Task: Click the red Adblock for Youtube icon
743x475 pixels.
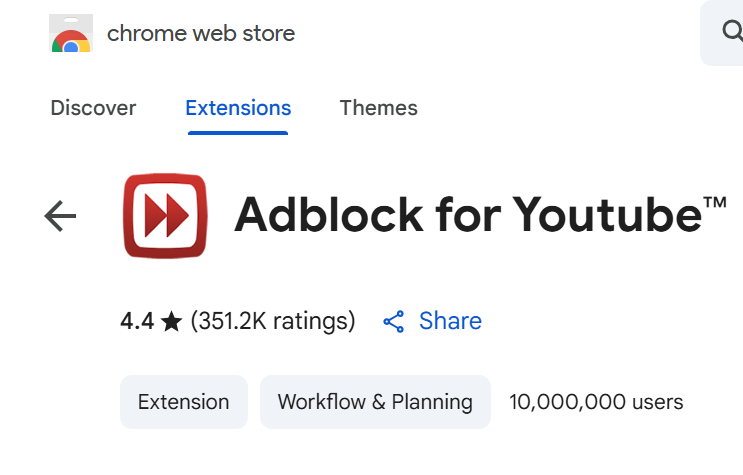Action: (165, 216)
